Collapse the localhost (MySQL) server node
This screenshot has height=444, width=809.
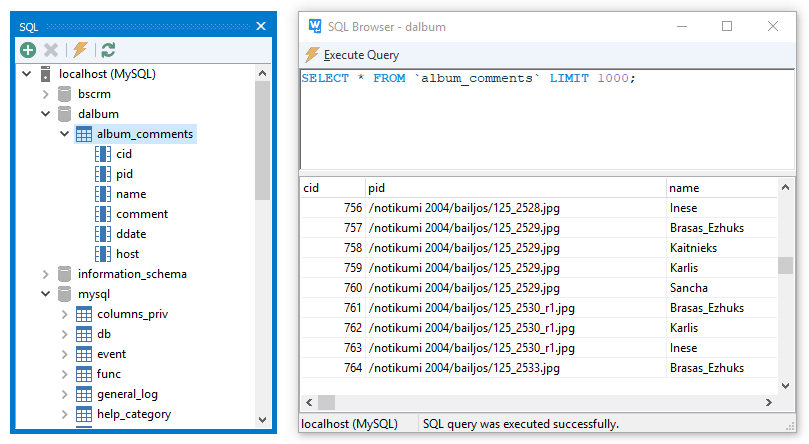tap(27, 74)
